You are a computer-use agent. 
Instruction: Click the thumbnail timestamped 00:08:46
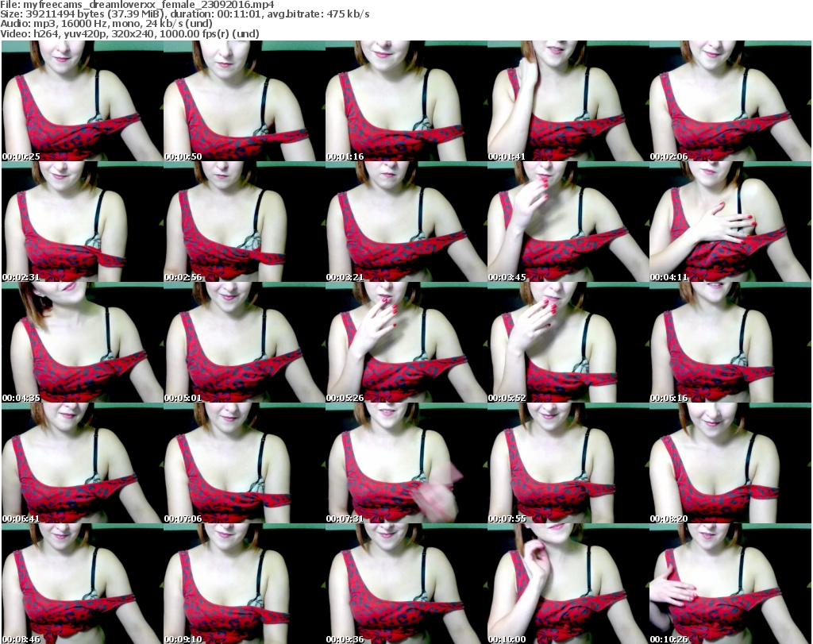(82, 584)
